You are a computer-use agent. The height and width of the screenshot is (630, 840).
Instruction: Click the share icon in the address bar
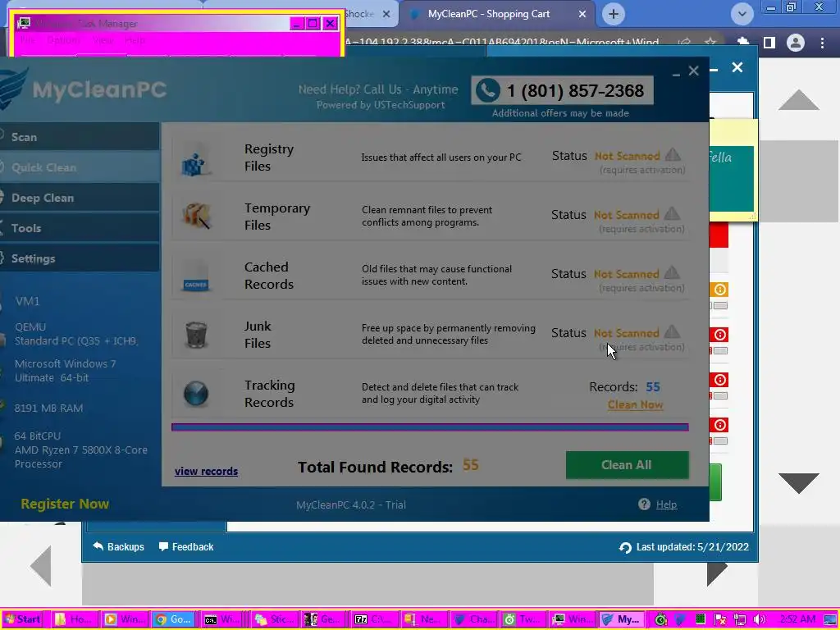685,43
